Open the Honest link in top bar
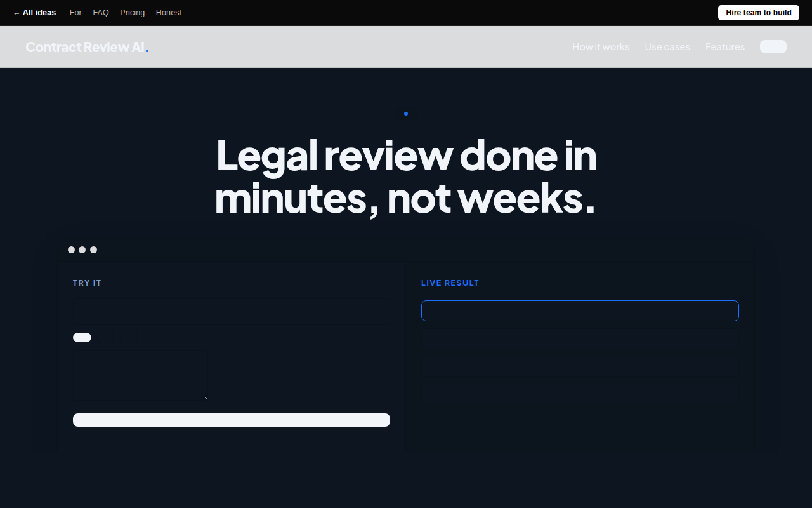812x508 pixels. [169, 13]
